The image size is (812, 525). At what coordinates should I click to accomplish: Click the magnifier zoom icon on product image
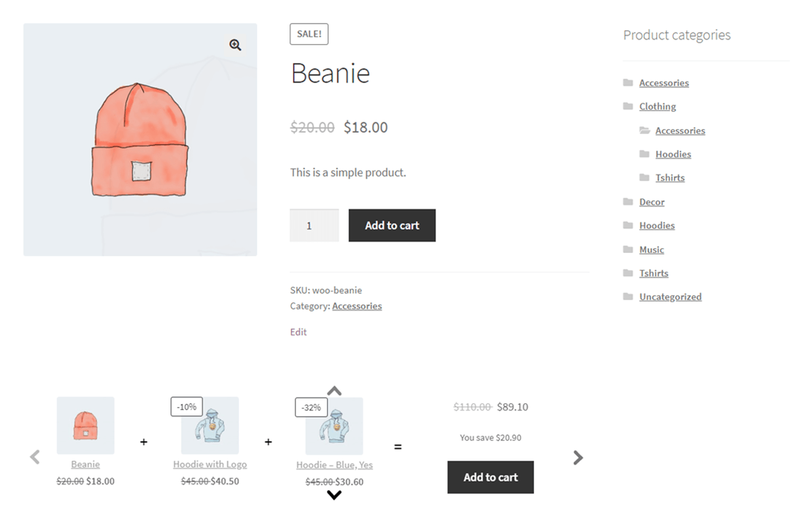[x=235, y=45]
